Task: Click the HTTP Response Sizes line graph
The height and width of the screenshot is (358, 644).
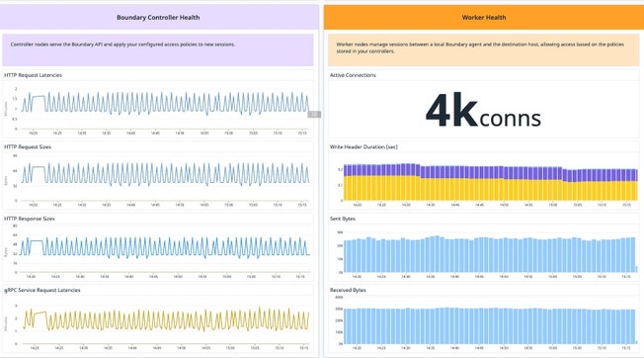Action: coord(165,247)
